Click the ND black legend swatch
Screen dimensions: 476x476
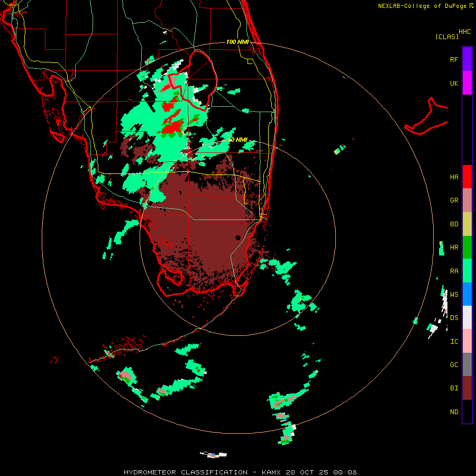(x=467, y=411)
